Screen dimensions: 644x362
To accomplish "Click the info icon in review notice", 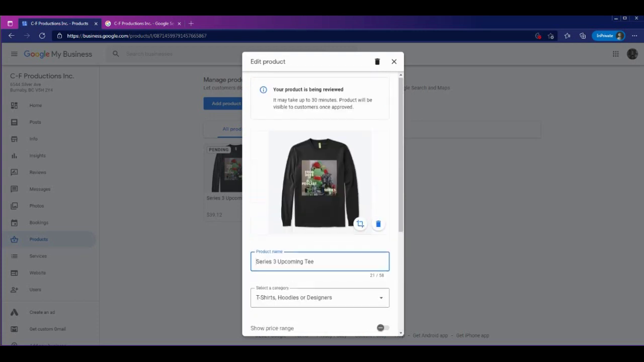I will 263,89.
